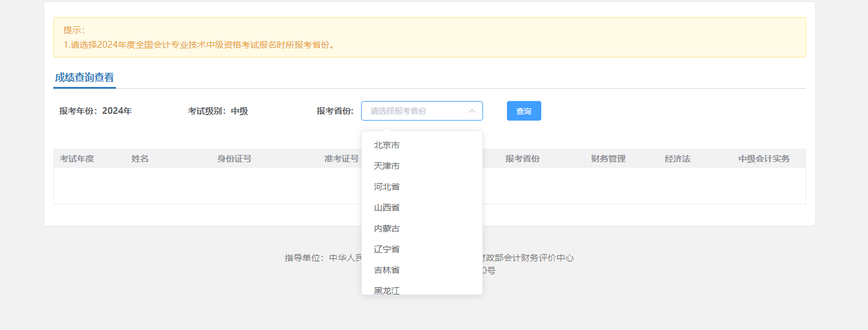The image size is (868, 330).
Task: Pick 河北省 from the dropdown options
Action: (x=387, y=187)
